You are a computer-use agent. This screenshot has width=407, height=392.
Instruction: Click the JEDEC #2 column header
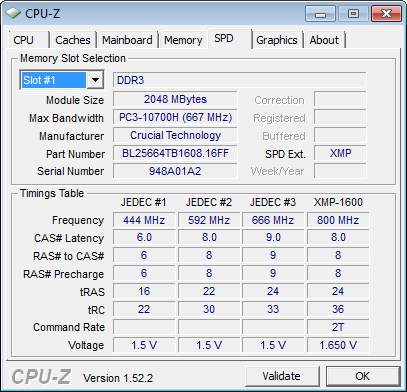pyautogui.click(x=209, y=202)
